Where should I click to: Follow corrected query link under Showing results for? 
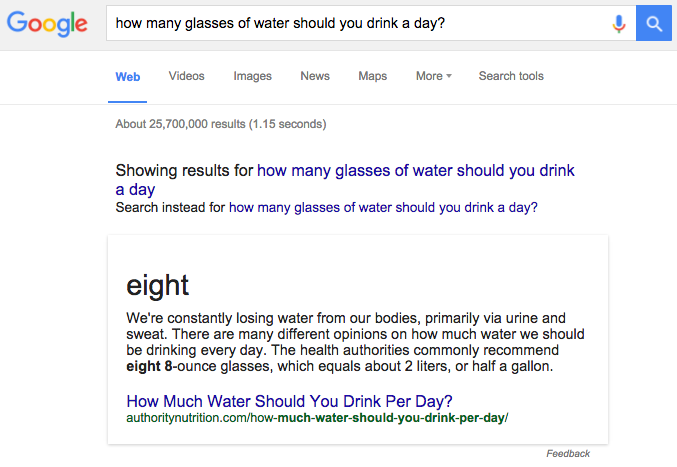(x=345, y=180)
